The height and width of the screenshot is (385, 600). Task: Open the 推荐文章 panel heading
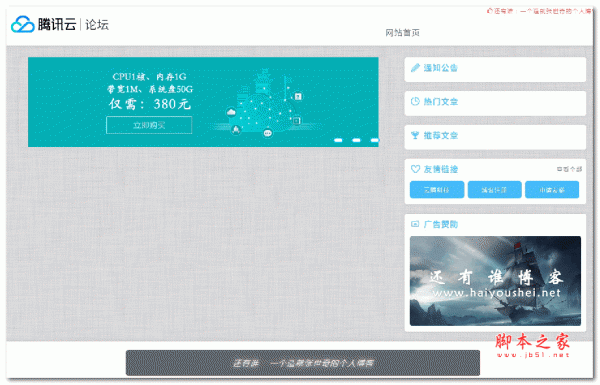coord(440,135)
